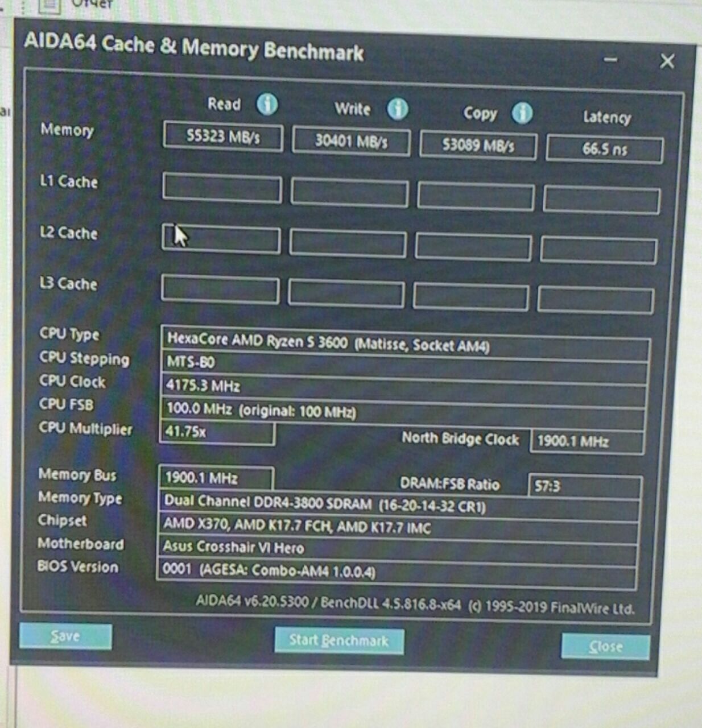The width and height of the screenshot is (702, 728).
Task: Click the North Bridge Clock value 1900.1 MHz
Action: click(x=587, y=441)
